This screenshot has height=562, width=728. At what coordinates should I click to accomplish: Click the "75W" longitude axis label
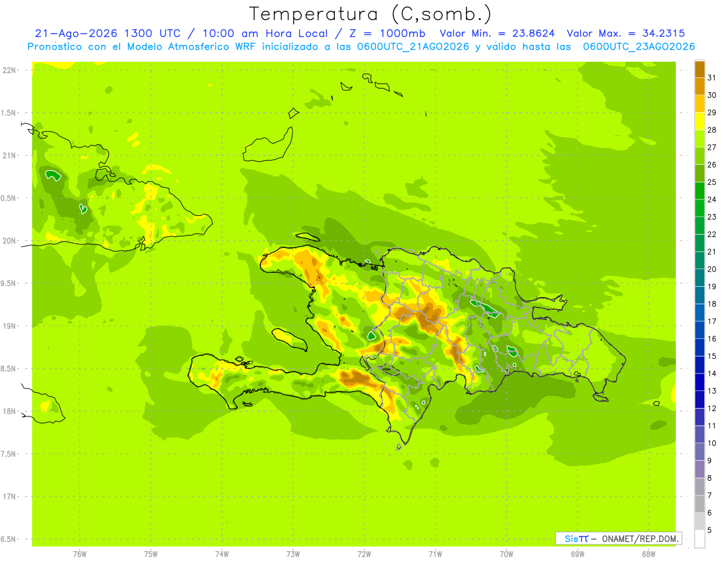pos(151,554)
